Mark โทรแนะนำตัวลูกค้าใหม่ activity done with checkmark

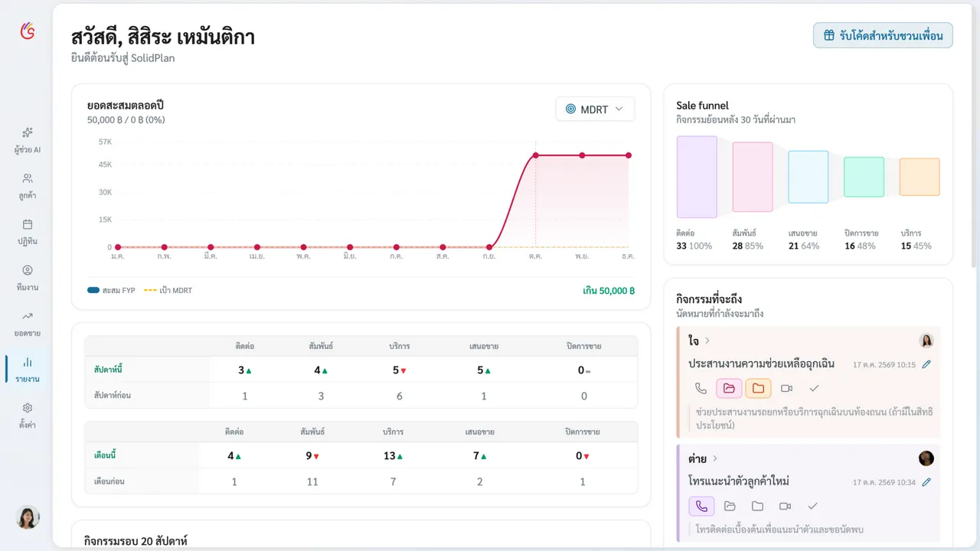click(x=813, y=507)
